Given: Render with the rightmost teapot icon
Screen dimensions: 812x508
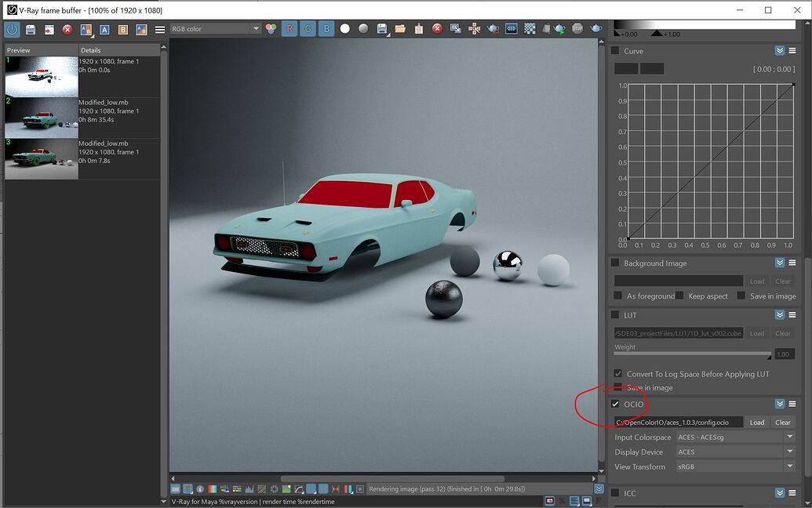Looking at the screenshot, I should tap(596, 29).
